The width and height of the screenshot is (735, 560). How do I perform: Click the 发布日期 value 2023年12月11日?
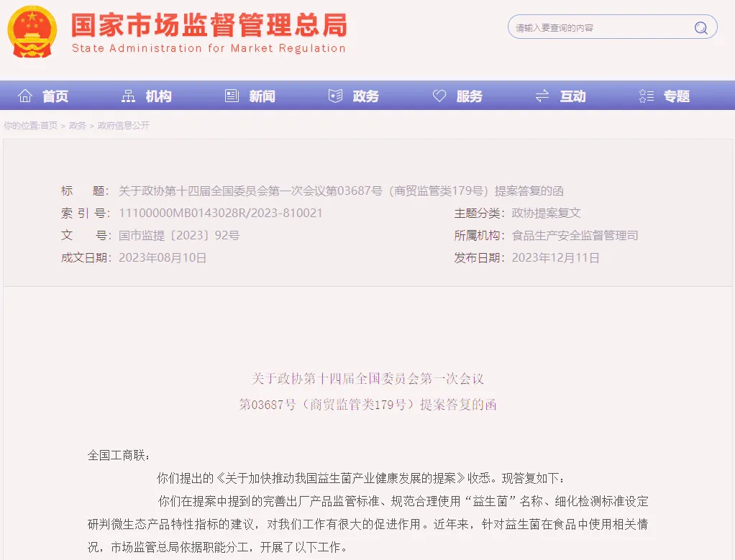[555, 258]
